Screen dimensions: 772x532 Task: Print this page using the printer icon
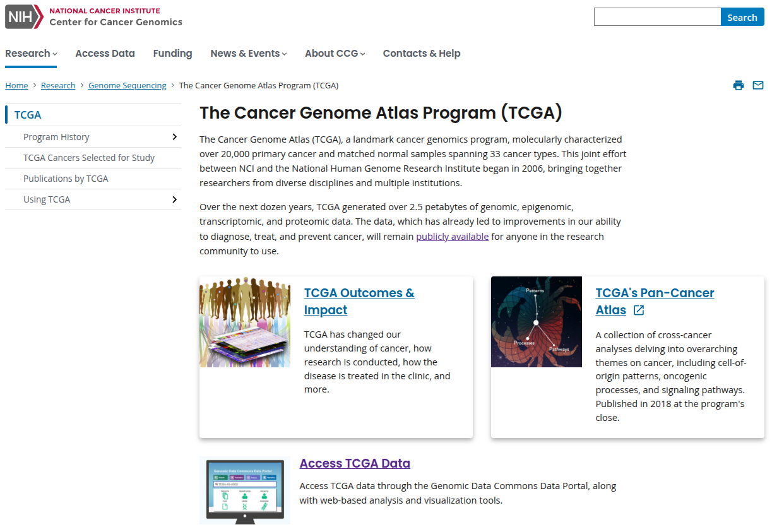pyautogui.click(x=739, y=85)
